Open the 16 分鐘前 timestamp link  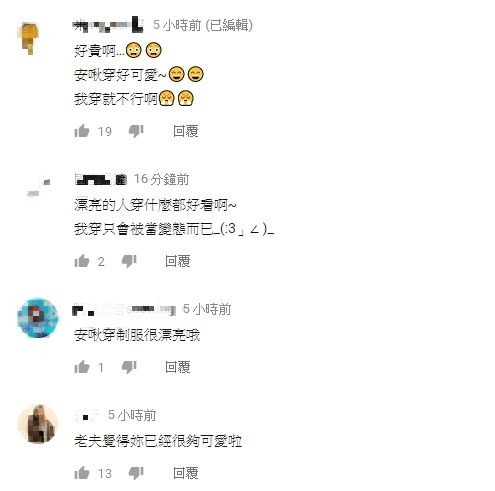click(161, 179)
